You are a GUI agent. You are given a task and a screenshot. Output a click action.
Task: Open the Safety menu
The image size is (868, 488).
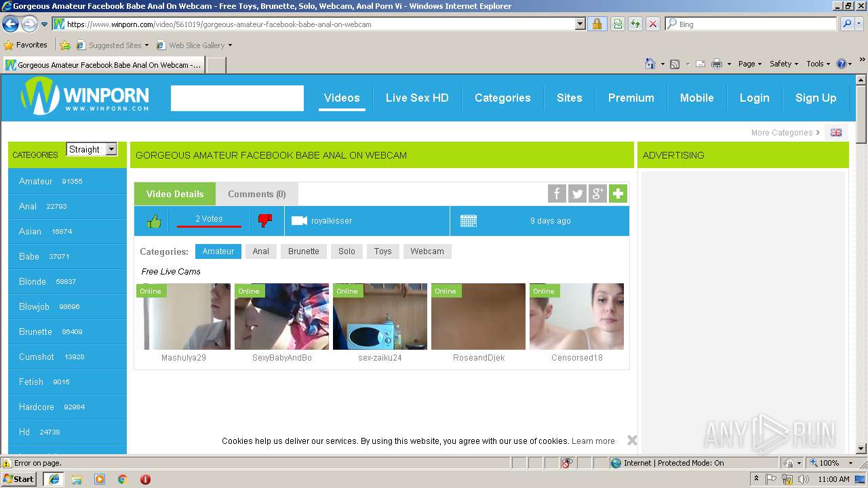[785, 64]
